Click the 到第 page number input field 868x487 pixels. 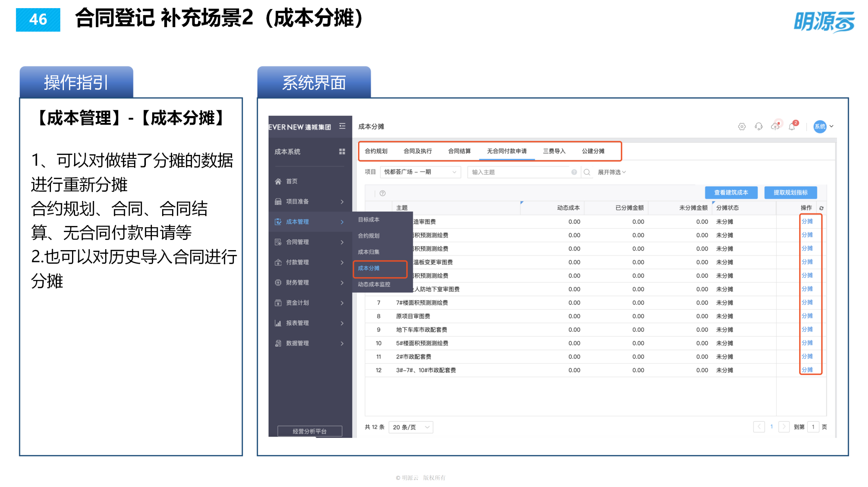click(x=814, y=427)
